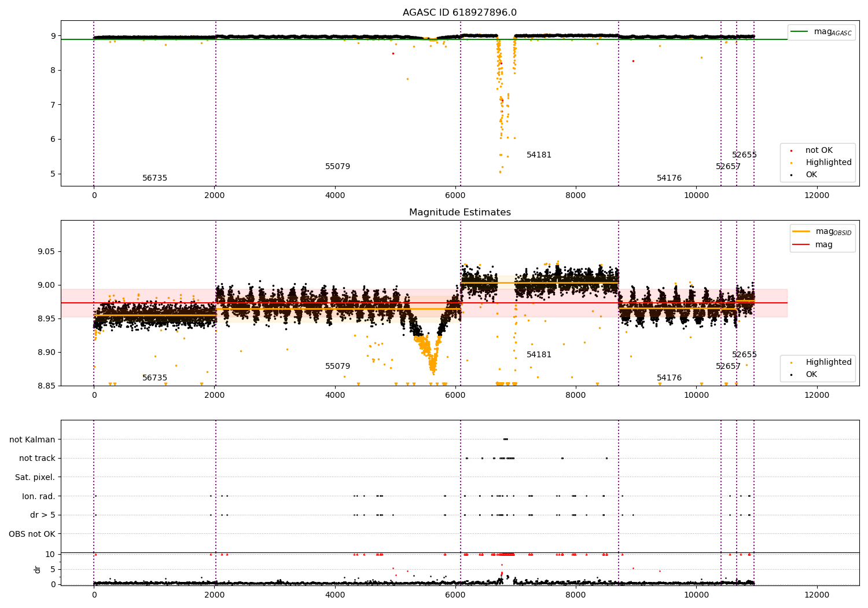This screenshot has height=608, width=868.
Task: Click "Highlighted" legend entry in top panel
Action: [829, 163]
